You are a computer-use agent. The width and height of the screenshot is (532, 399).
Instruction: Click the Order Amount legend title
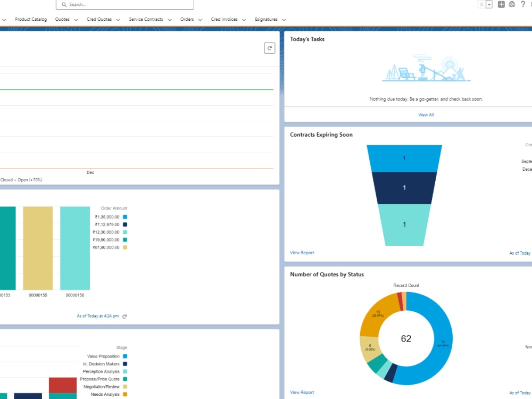click(x=114, y=209)
